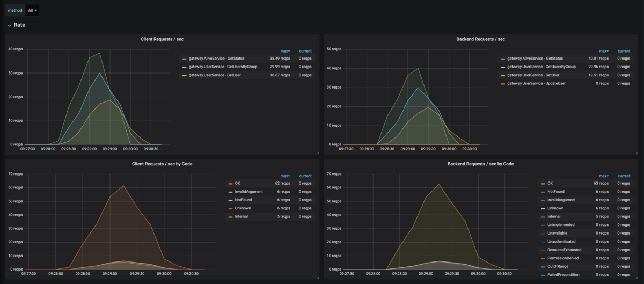Toggle PermissionDenied series in Backend Requests by Code
The width and height of the screenshot is (644, 284).
pos(563,258)
